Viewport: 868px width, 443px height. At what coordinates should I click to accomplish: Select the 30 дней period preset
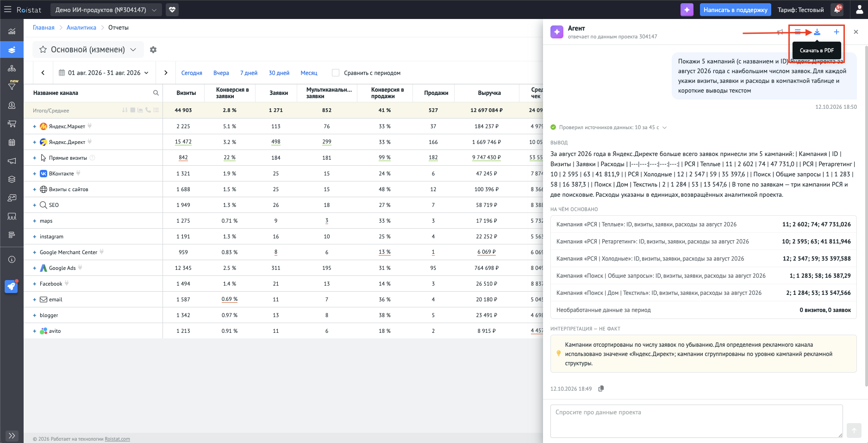click(x=279, y=73)
